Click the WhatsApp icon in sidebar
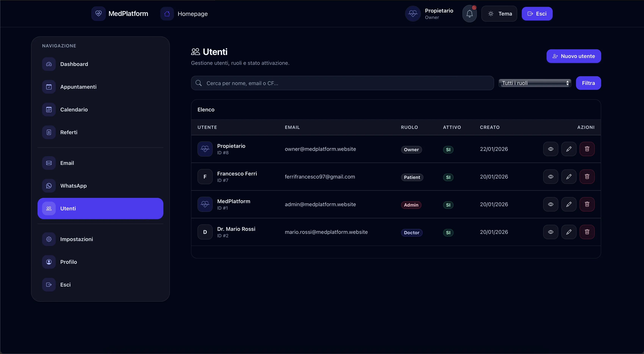644x354 pixels. coord(49,186)
